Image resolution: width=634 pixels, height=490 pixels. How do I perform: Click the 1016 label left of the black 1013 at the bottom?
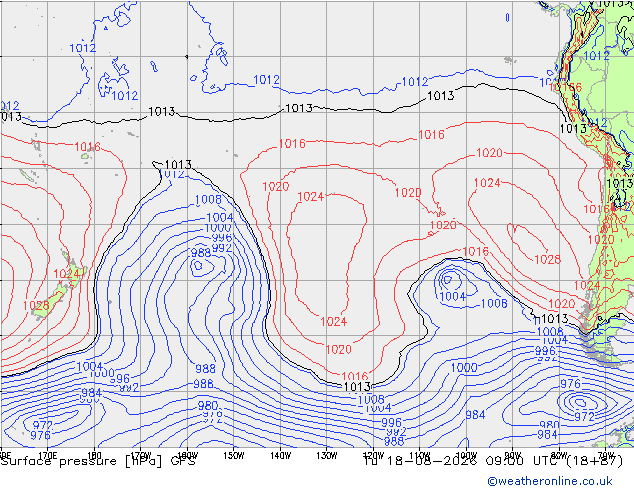tap(355, 376)
